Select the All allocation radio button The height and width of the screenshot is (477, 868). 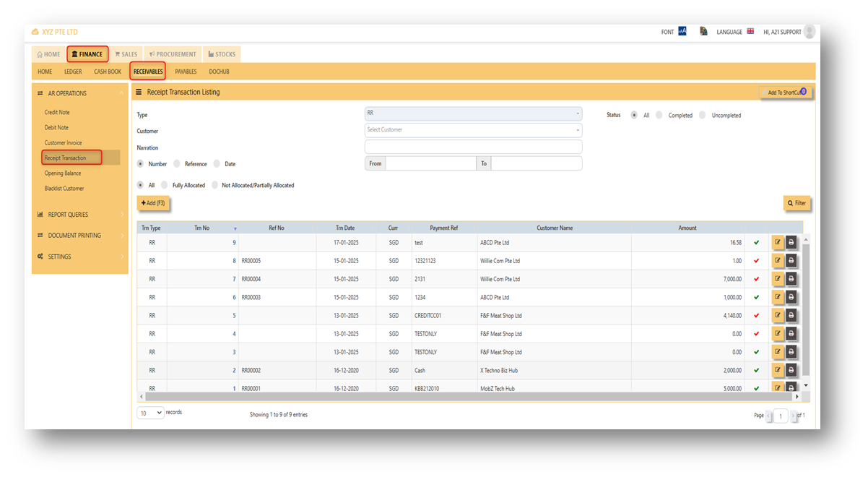(140, 185)
